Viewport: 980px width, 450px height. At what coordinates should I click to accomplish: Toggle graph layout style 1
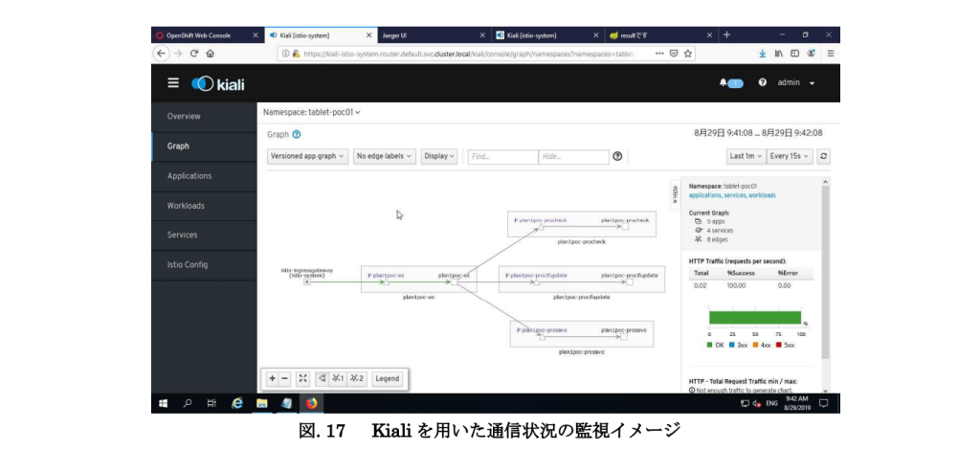point(337,378)
